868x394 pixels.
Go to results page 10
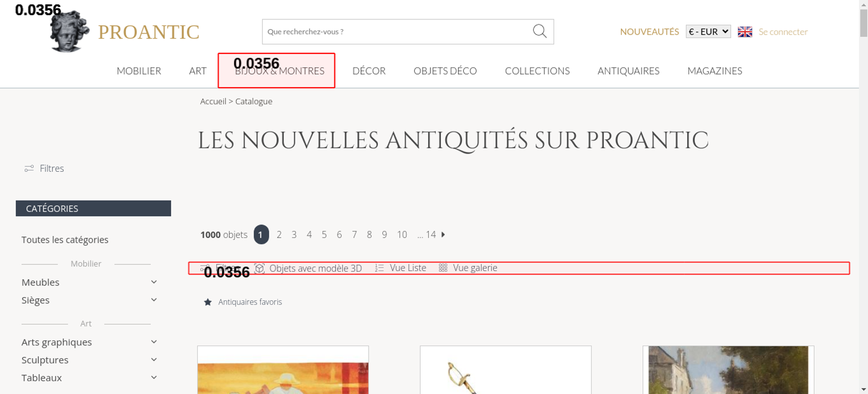pos(402,235)
